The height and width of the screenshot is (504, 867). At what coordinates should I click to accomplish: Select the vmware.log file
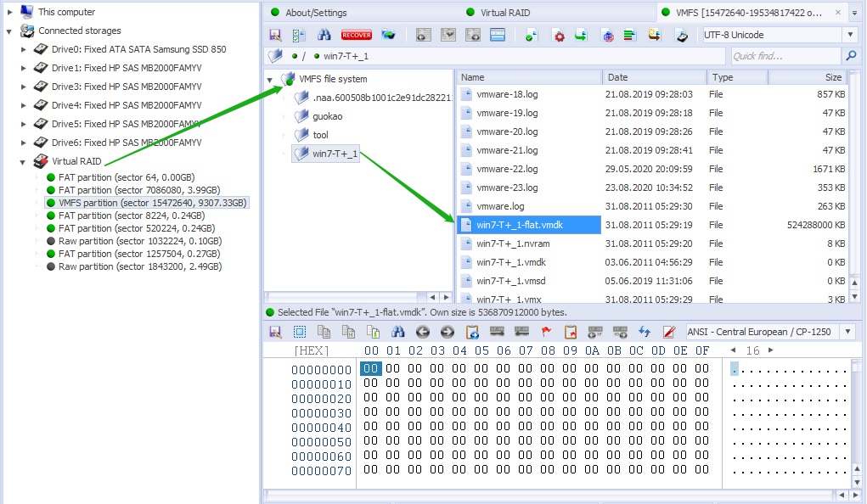(500, 206)
